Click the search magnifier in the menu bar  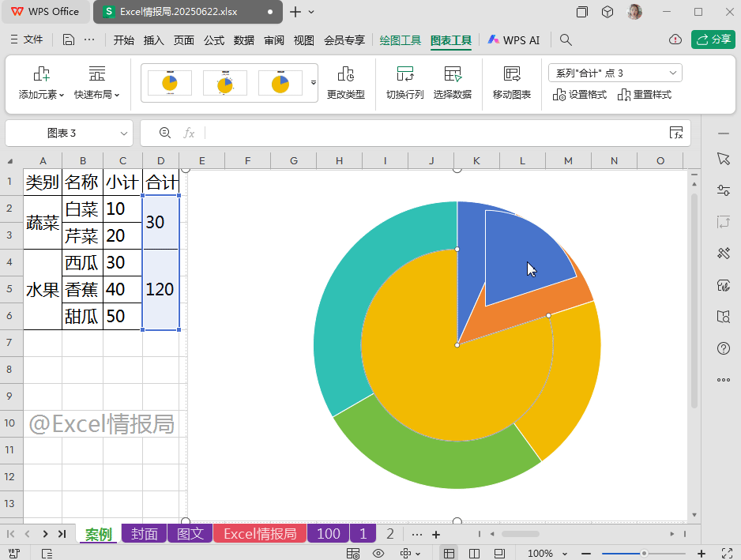(x=566, y=39)
